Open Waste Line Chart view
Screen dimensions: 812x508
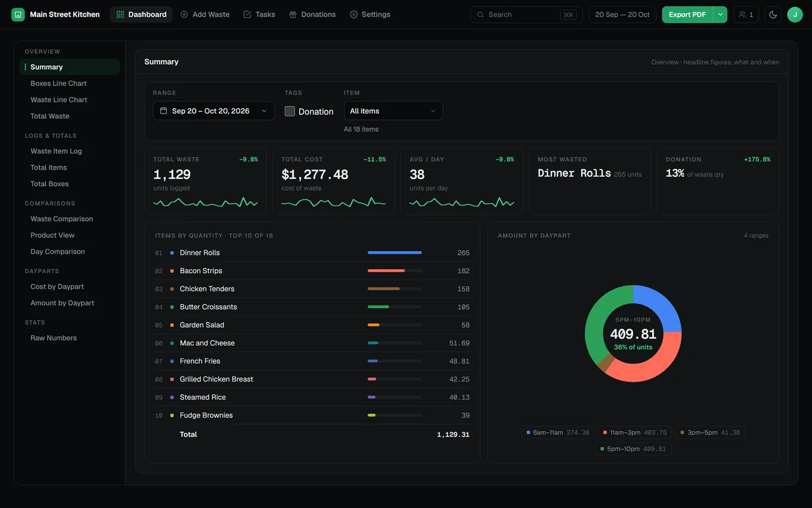coord(70,100)
